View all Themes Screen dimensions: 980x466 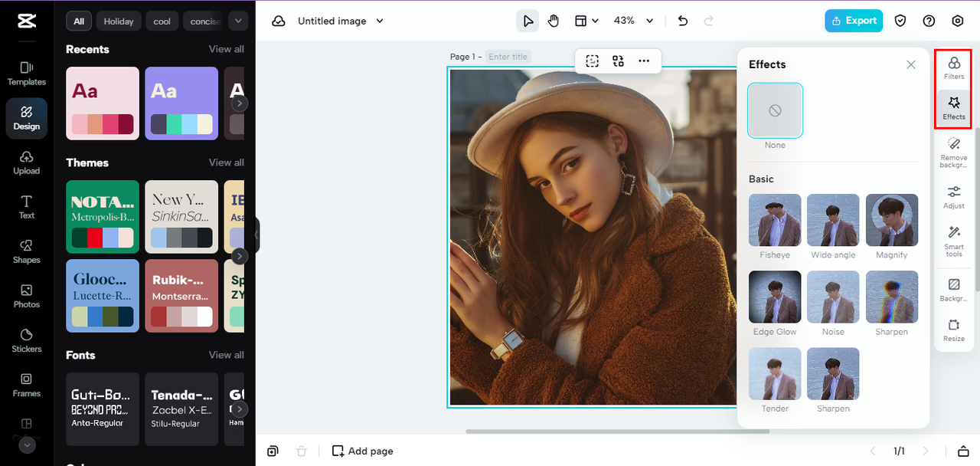[227, 162]
